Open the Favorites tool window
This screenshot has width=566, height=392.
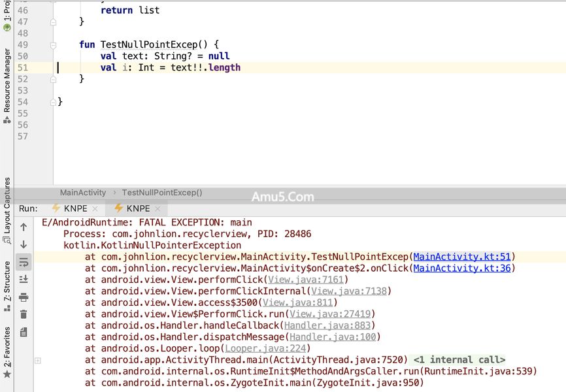coord(7,352)
